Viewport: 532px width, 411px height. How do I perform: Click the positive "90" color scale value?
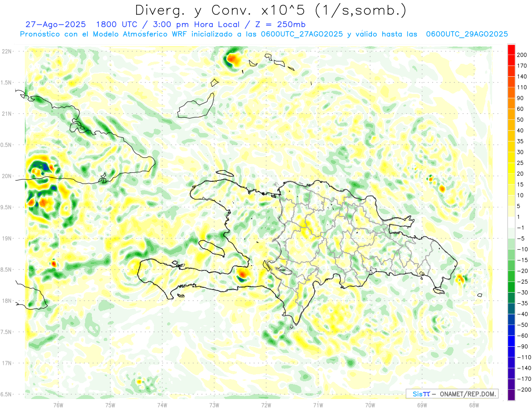point(521,98)
